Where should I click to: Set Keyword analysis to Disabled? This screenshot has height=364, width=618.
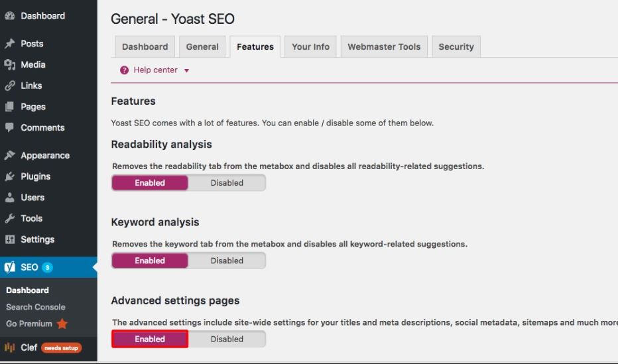pos(227,261)
